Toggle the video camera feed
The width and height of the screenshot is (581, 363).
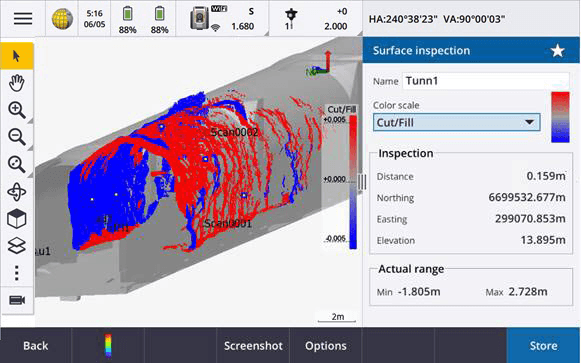17,300
